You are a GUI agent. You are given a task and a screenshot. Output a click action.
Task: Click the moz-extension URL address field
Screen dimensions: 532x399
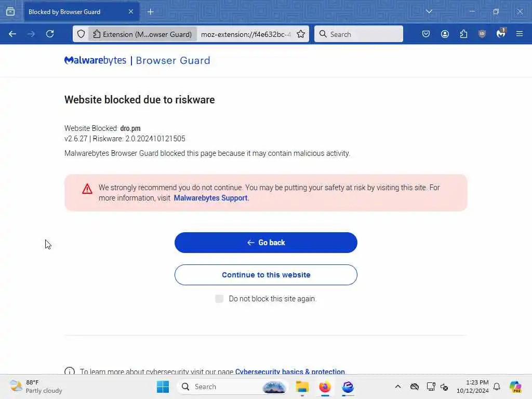[246, 34]
